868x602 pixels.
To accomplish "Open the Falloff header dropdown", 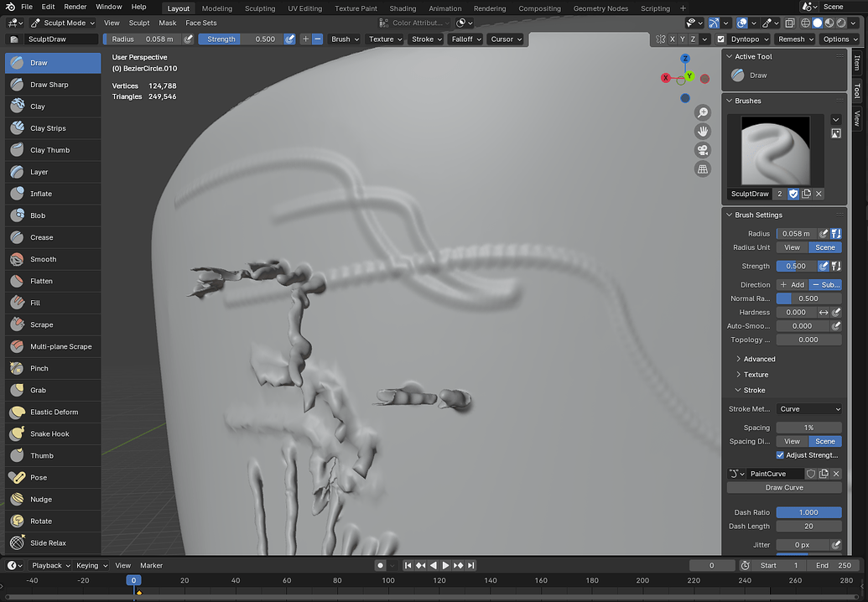I will (465, 39).
